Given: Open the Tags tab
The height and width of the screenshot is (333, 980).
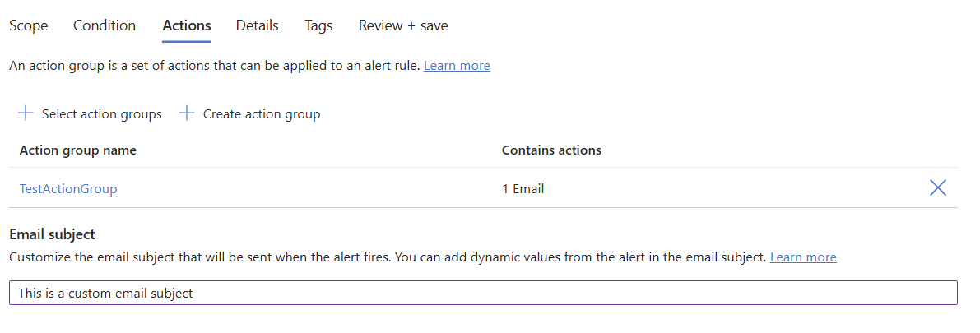Looking at the screenshot, I should point(318,25).
